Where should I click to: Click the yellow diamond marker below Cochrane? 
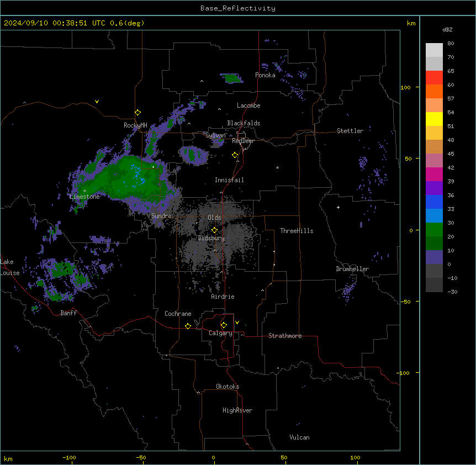pos(188,326)
